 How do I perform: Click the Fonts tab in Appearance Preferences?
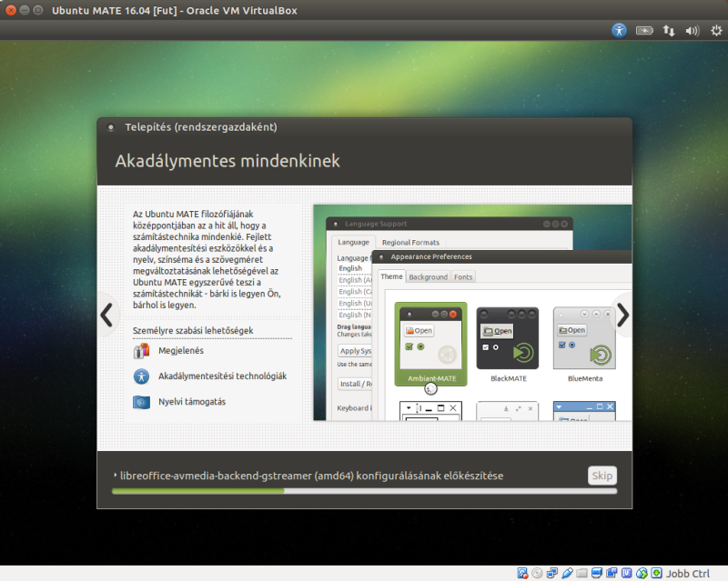click(463, 277)
